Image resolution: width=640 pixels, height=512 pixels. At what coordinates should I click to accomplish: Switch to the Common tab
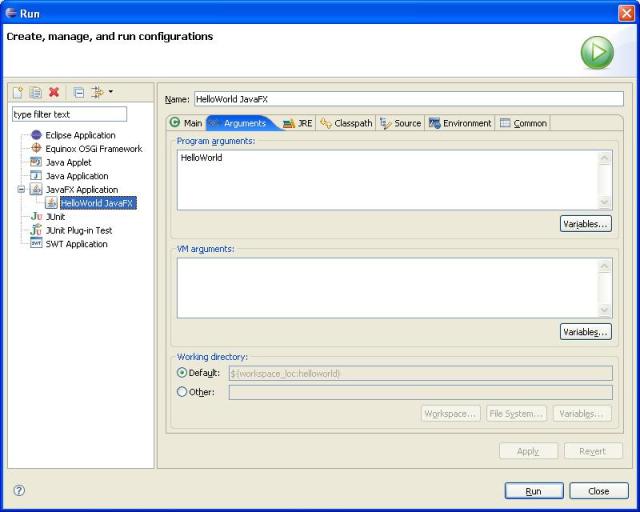coord(524,123)
